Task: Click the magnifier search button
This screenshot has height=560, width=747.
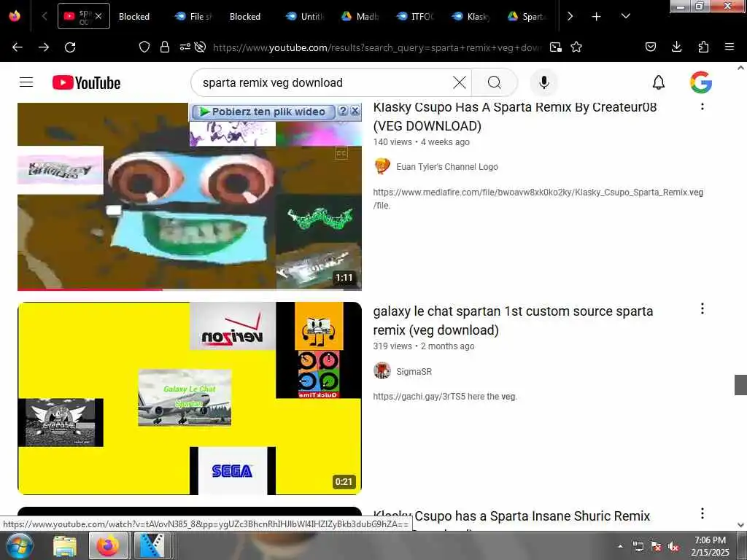Action: [x=495, y=82]
